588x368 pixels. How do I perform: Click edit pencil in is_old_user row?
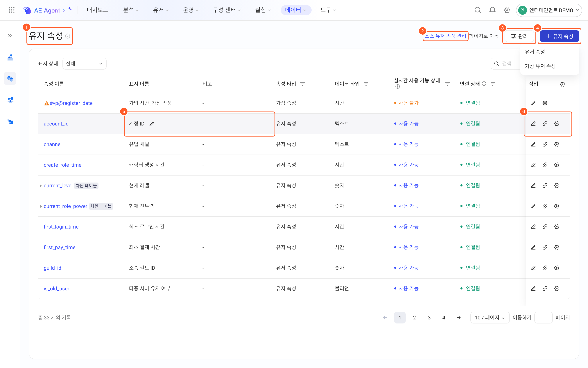pos(533,289)
